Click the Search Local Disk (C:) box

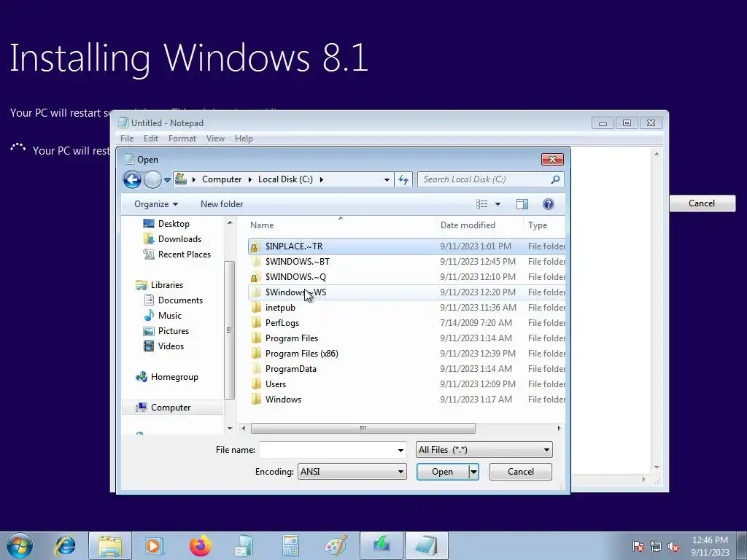[485, 179]
